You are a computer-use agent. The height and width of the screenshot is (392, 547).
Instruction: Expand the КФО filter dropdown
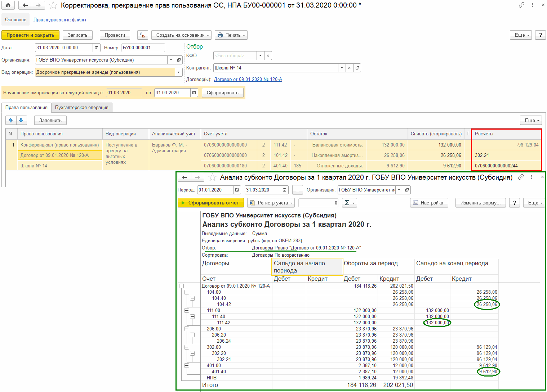(x=260, y=55)
